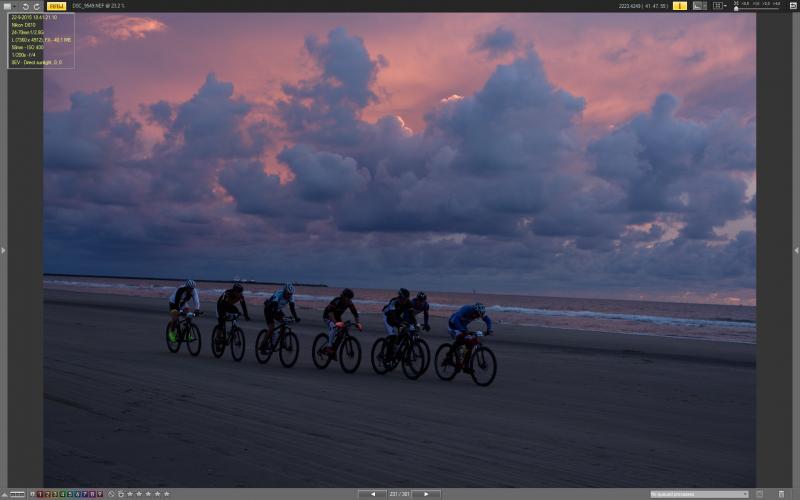Click the filmstrip icon in bottom bar
Viewport: 800px width, 500px height.
[17, 494]
